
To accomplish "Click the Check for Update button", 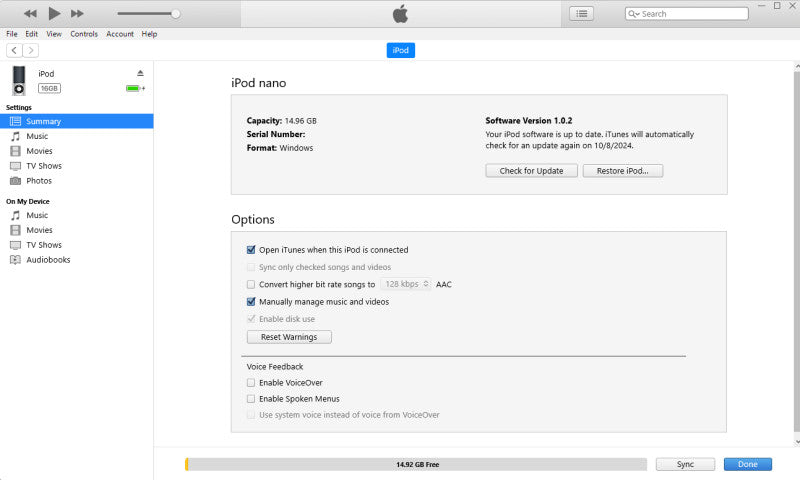I will (531, 171).
